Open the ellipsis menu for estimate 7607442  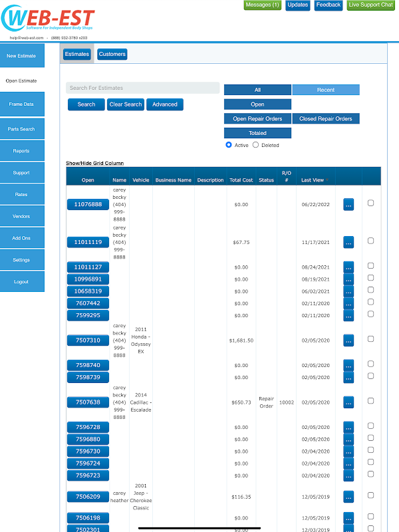point(348,303)
